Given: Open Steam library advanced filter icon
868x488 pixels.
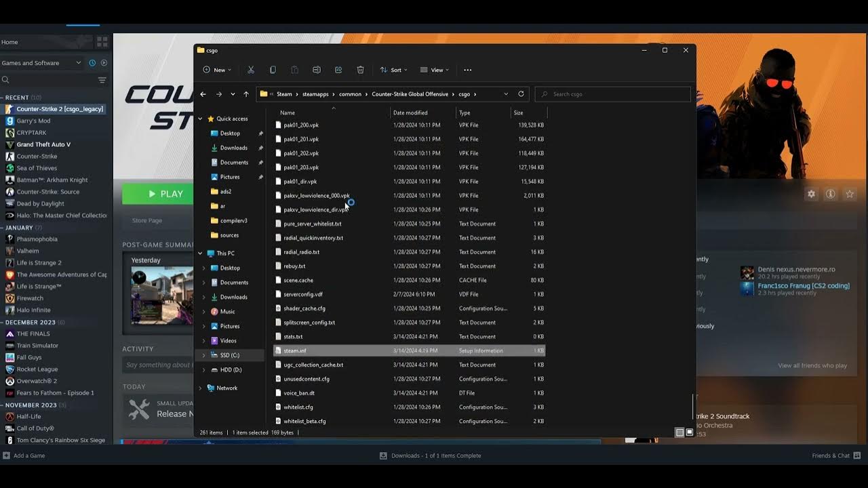Looking at the screenshot, I should pyautogui.click(x=102, y=80).
